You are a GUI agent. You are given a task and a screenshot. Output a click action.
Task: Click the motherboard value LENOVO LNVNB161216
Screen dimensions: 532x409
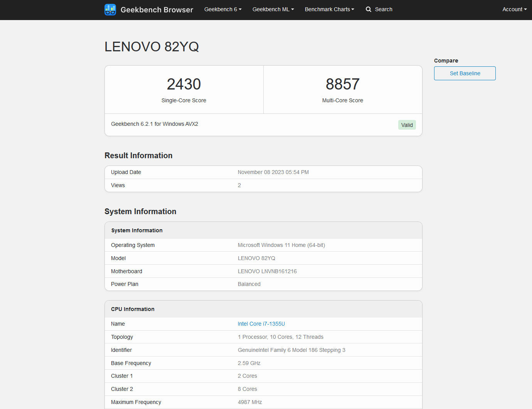[267, 271]
